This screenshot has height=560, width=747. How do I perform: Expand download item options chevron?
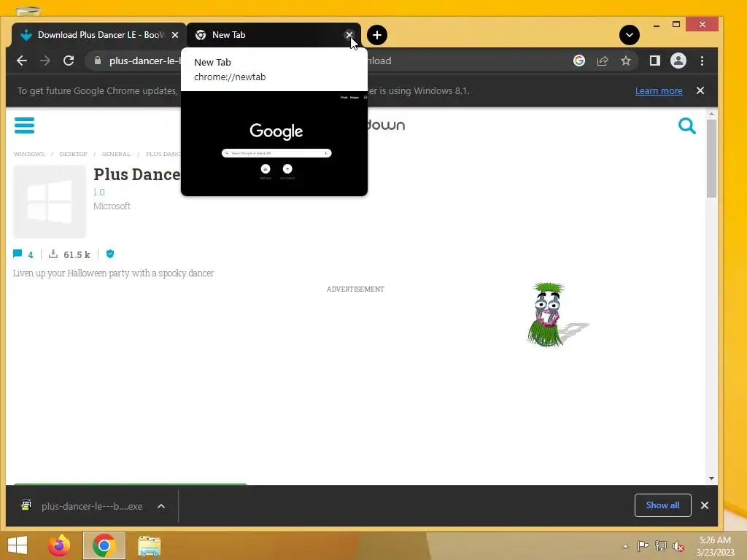[161, 506]
